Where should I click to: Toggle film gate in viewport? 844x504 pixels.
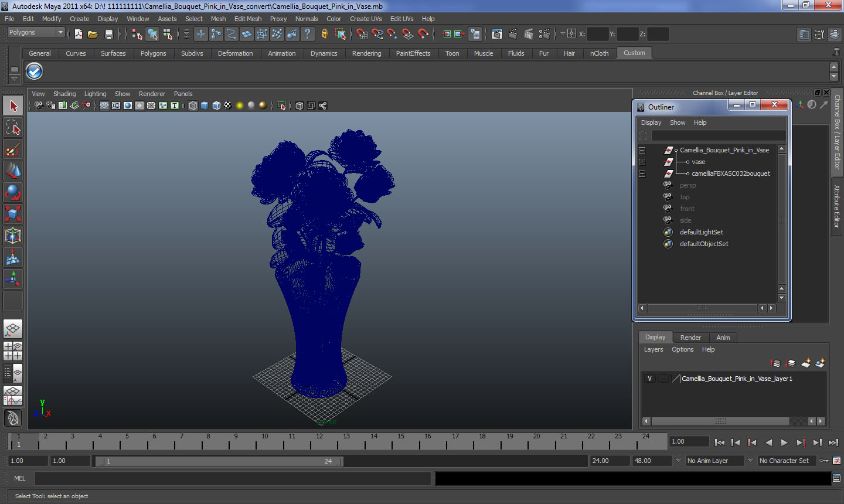point(116,105)
